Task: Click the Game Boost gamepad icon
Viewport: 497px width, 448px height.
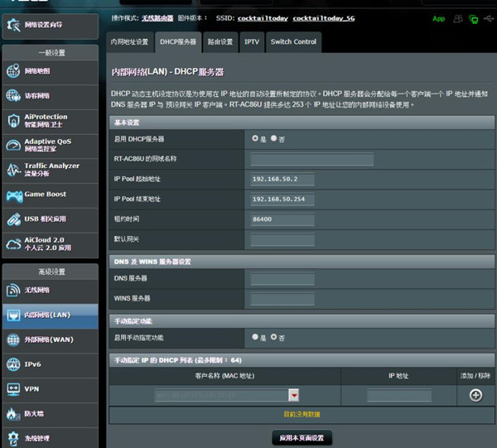Action: (x=13, y=195)
